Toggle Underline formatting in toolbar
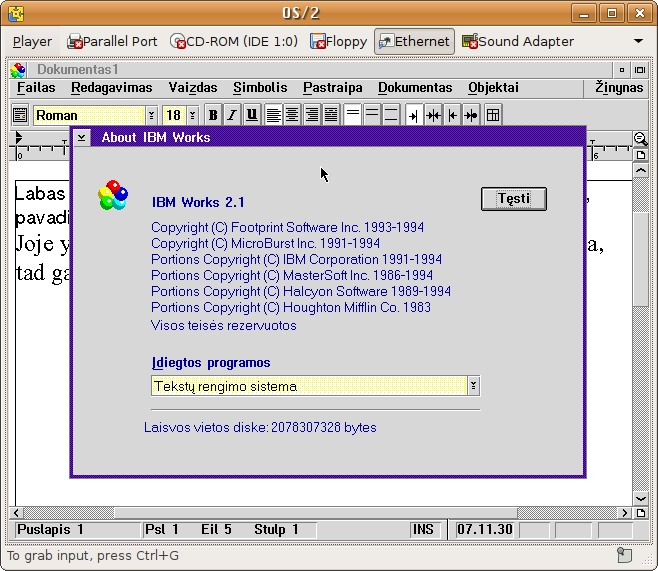Image resolution: width=658 pixels, height=571 pixels. point(252,115)
